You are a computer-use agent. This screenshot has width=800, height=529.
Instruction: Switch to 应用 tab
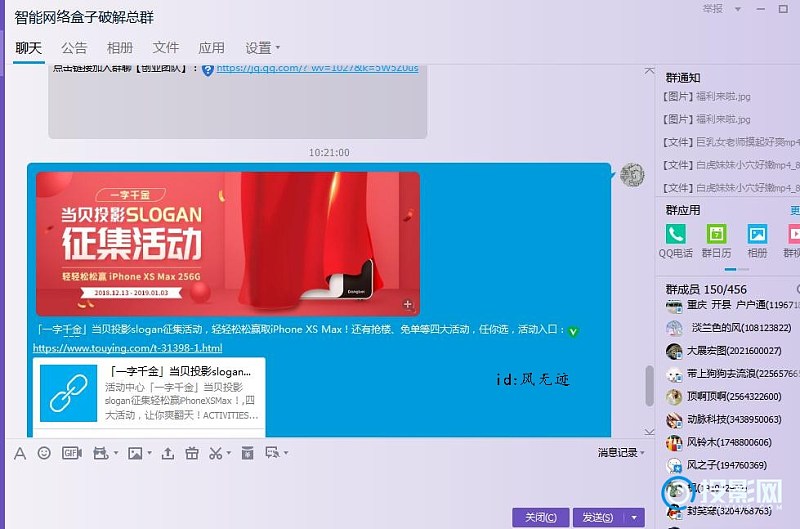(x=211, y=48)
